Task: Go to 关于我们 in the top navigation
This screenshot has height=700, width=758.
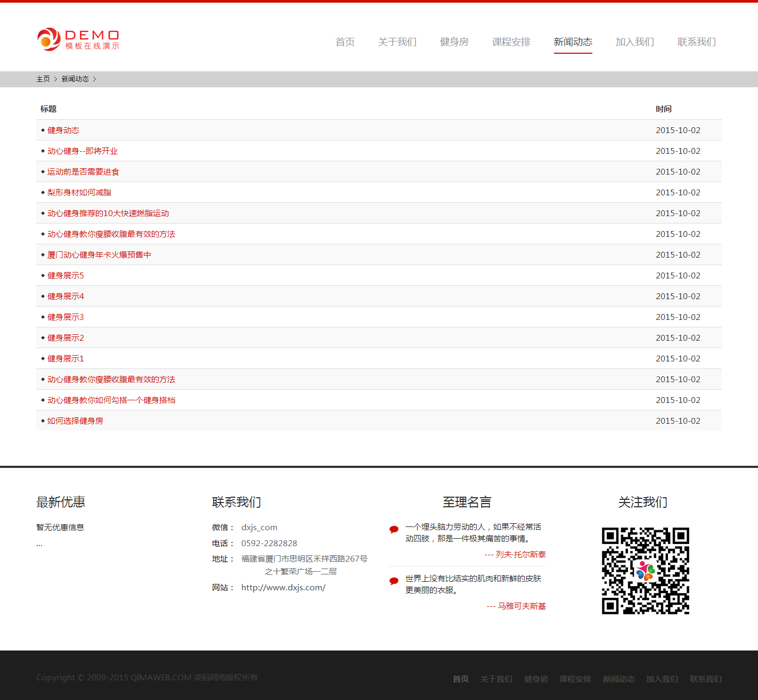Action: tap(397, 42)
